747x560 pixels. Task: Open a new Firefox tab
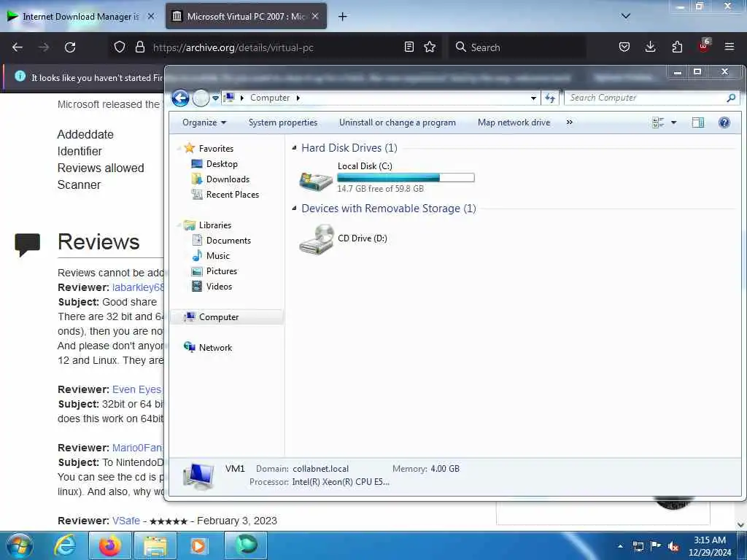coord(342,17)
